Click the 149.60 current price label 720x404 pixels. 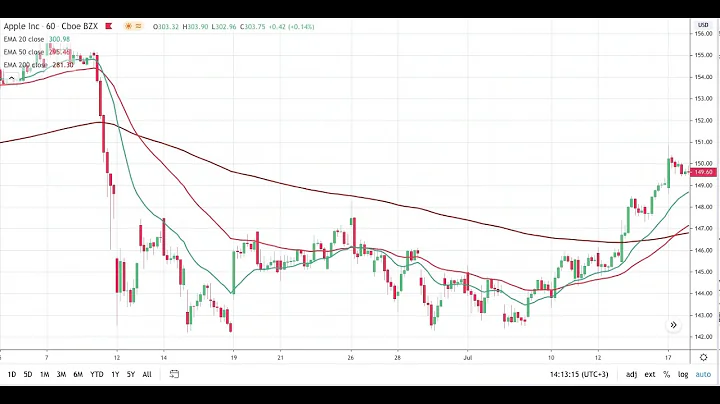click(703, 172)
